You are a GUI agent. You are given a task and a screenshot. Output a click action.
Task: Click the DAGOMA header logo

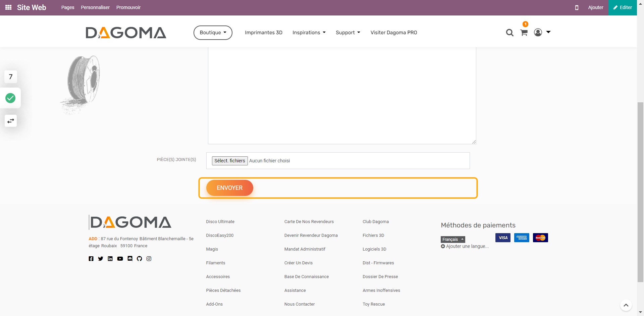126,33
